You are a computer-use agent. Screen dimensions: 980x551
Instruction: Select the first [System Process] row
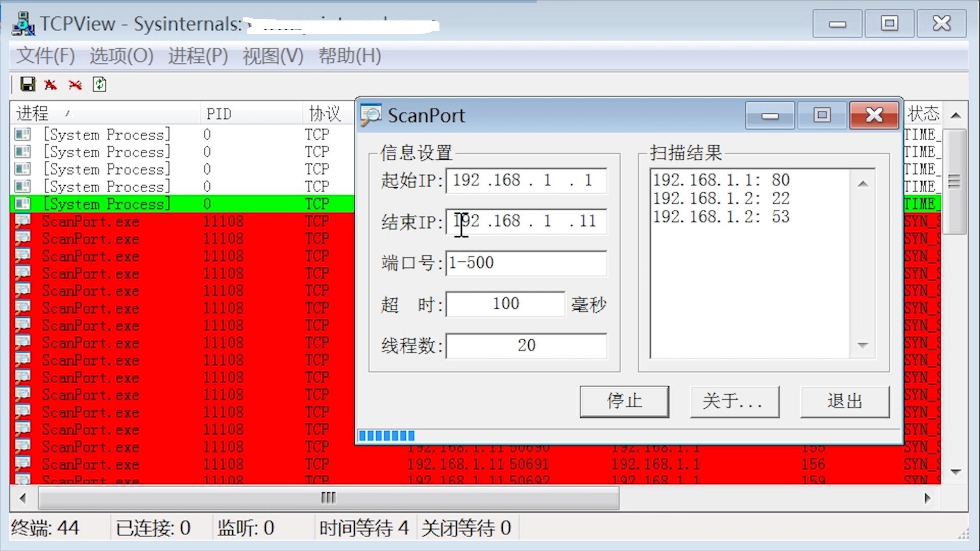click(182, 135)
